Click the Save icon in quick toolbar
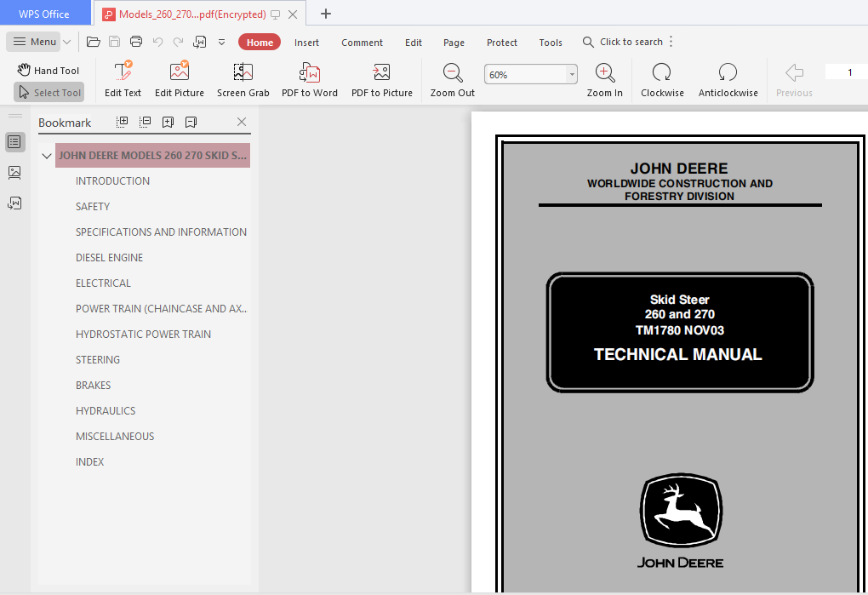The image size is (868, 595). click(114, 42)
